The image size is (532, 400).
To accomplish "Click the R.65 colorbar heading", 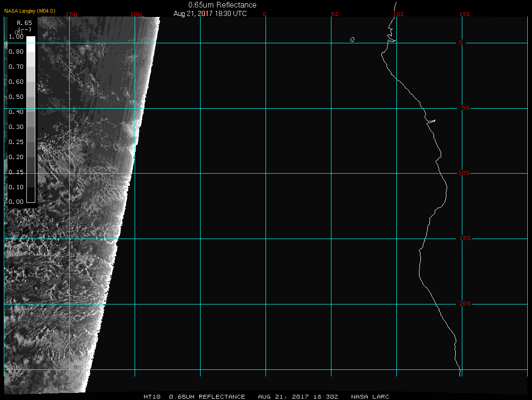I will click(x=24, y=23).
